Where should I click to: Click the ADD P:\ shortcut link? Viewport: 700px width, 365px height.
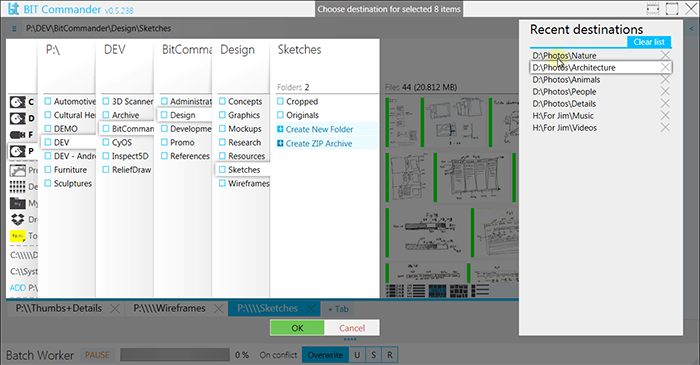pyautogui.click(x=24, y=288)
